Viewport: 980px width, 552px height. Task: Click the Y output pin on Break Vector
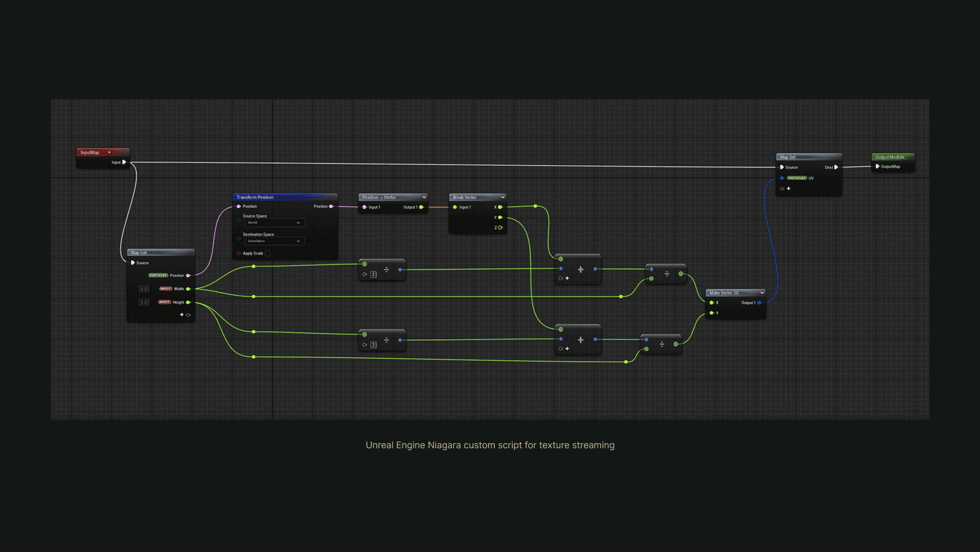500,217
